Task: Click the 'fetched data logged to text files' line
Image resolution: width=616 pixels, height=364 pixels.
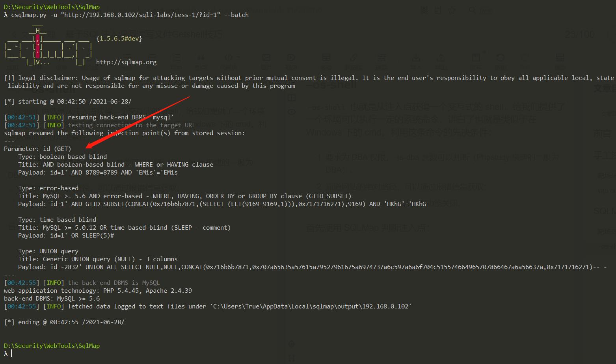Action: (208, 306)
